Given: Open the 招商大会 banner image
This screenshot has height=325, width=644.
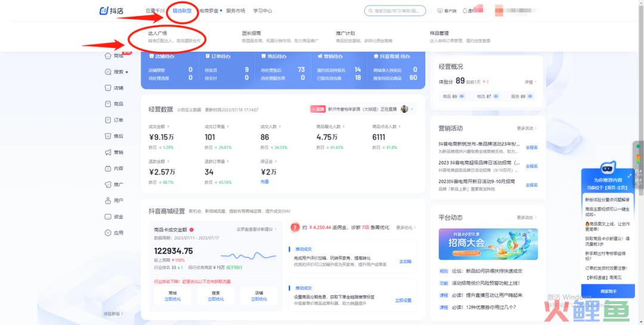Looking at the screenshot, I should pos(488,244).
